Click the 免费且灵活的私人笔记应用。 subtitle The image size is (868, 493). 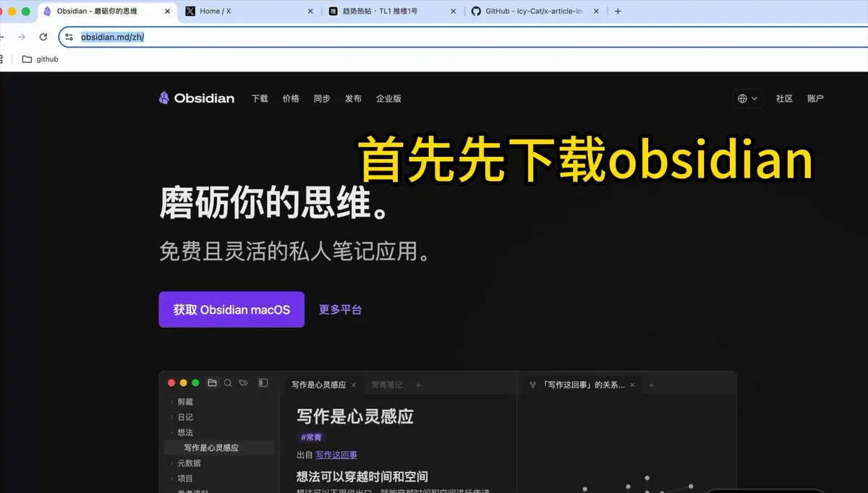[x=295, y=252]
